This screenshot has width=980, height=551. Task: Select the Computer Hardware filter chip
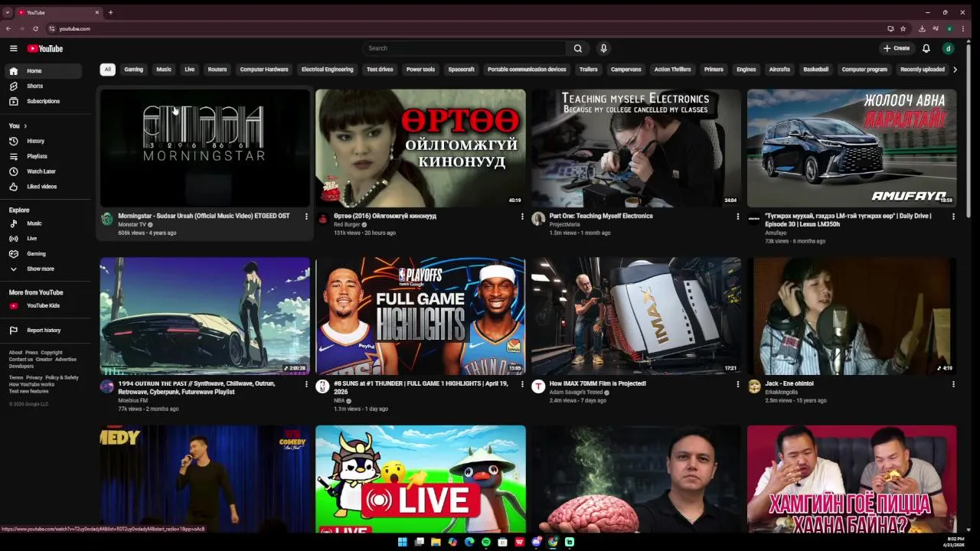[x=264, y=70]
